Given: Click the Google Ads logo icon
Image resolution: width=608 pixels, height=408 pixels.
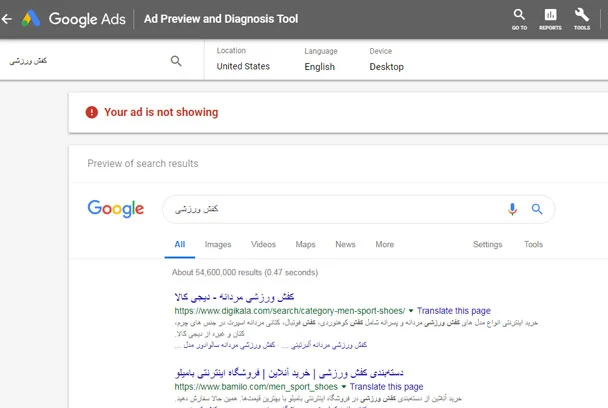Looking at the screenshot, I should tap(31, 18).
